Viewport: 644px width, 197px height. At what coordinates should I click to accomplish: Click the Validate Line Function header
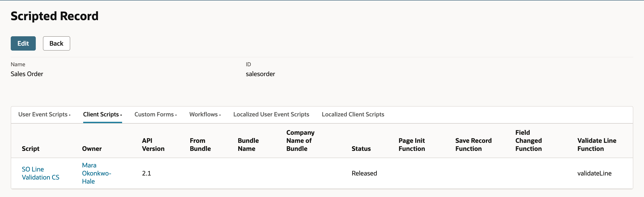click(x=597, y=145)
